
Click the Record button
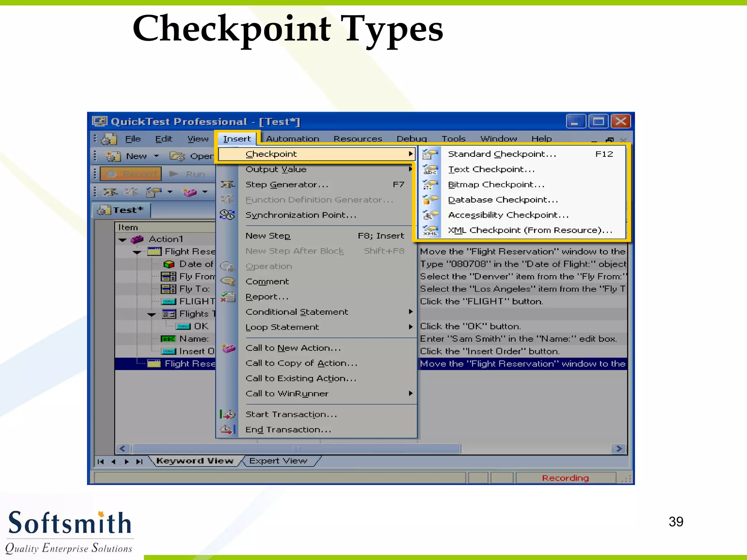click(131, 174)
